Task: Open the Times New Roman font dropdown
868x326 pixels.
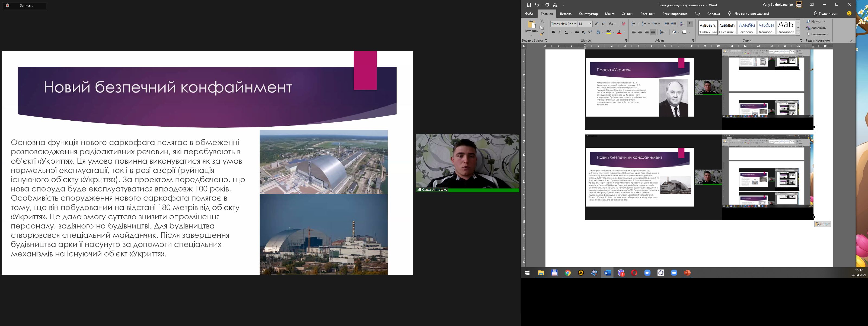Action: coord(575,24)
